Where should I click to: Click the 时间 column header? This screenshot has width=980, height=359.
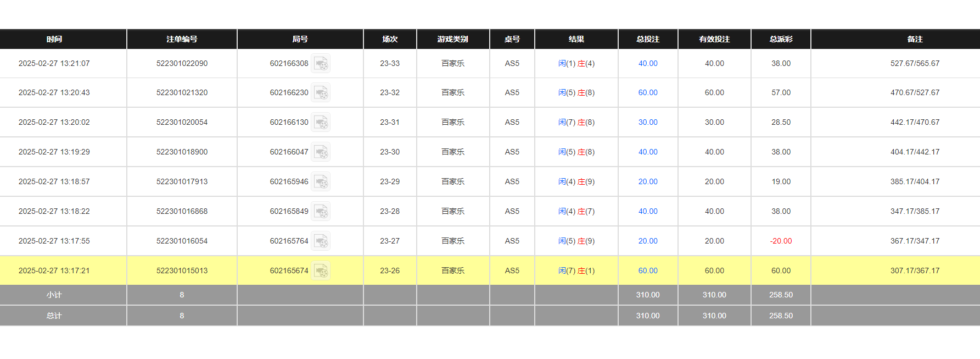pos(54,40)
